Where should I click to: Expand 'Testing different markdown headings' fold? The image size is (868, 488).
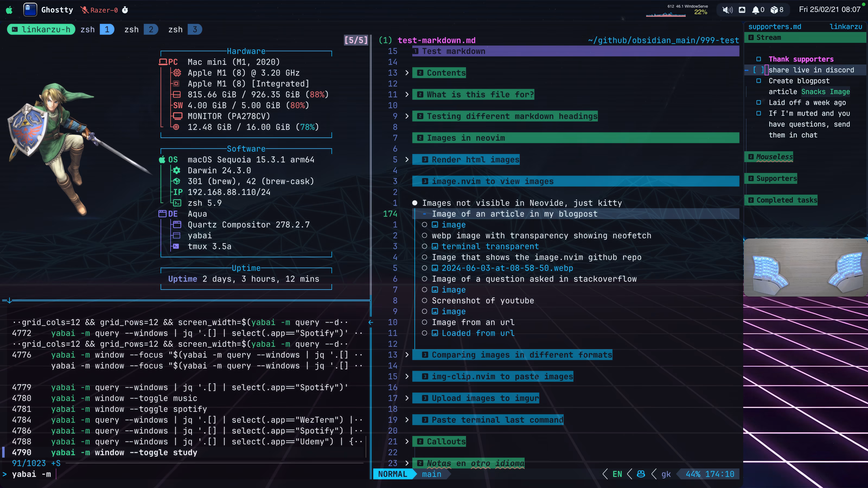[x=407, y=116]
